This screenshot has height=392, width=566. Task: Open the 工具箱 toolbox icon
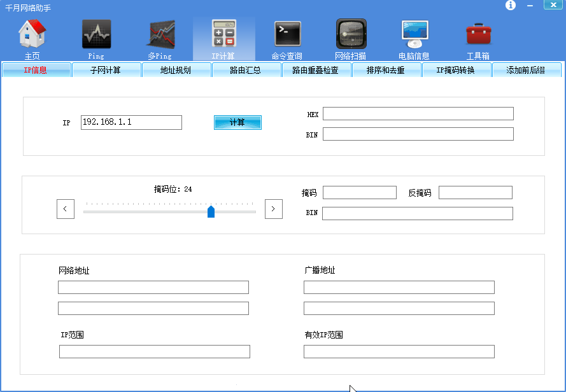478,36
